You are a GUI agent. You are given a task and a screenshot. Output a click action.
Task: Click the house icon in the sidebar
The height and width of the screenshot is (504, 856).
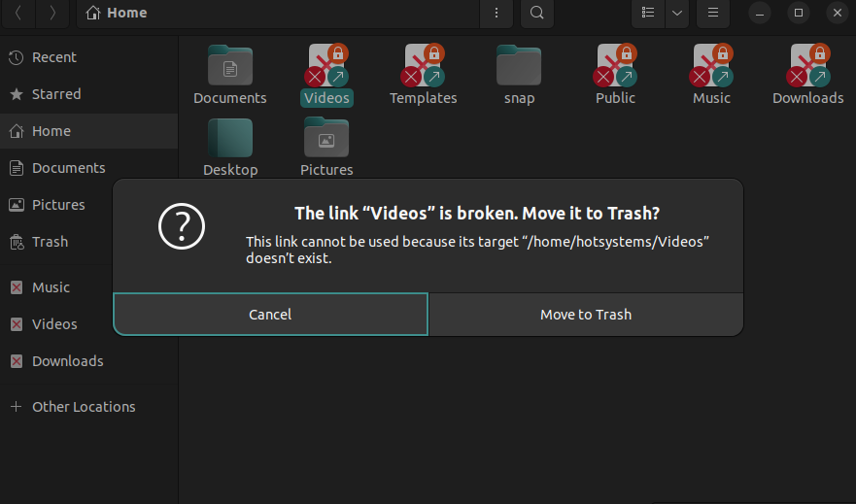pos(17,131)
